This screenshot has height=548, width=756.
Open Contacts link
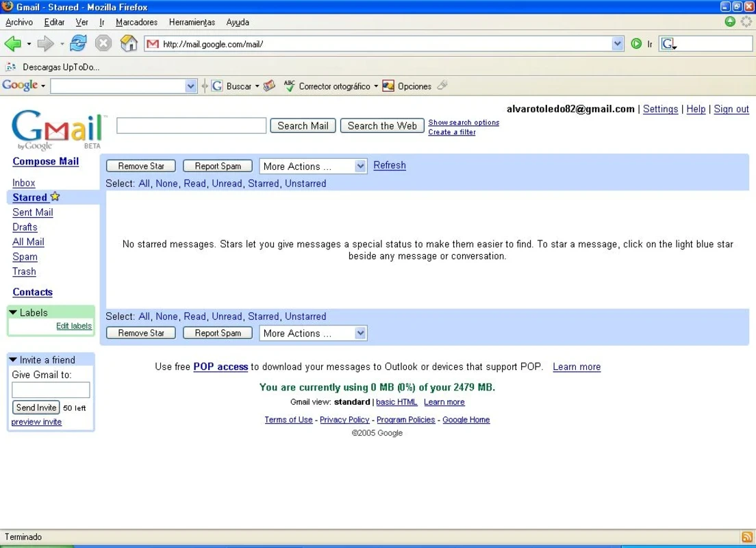(32, 292)
